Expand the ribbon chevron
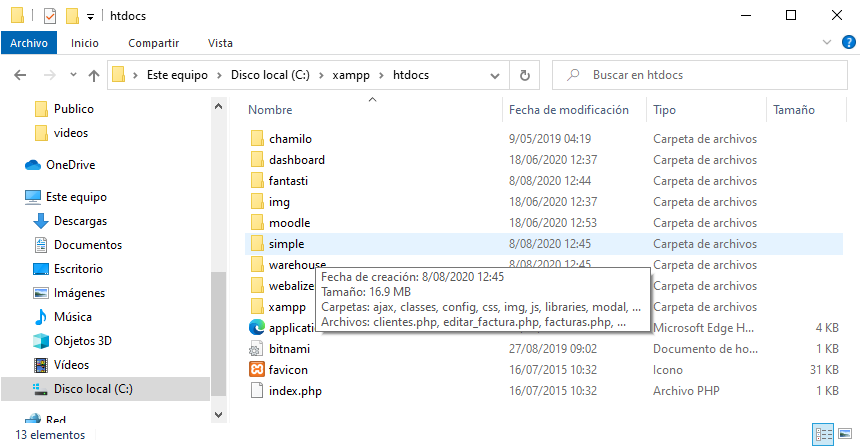Screen dimensions: 861x447 click(x=826, y=42)
